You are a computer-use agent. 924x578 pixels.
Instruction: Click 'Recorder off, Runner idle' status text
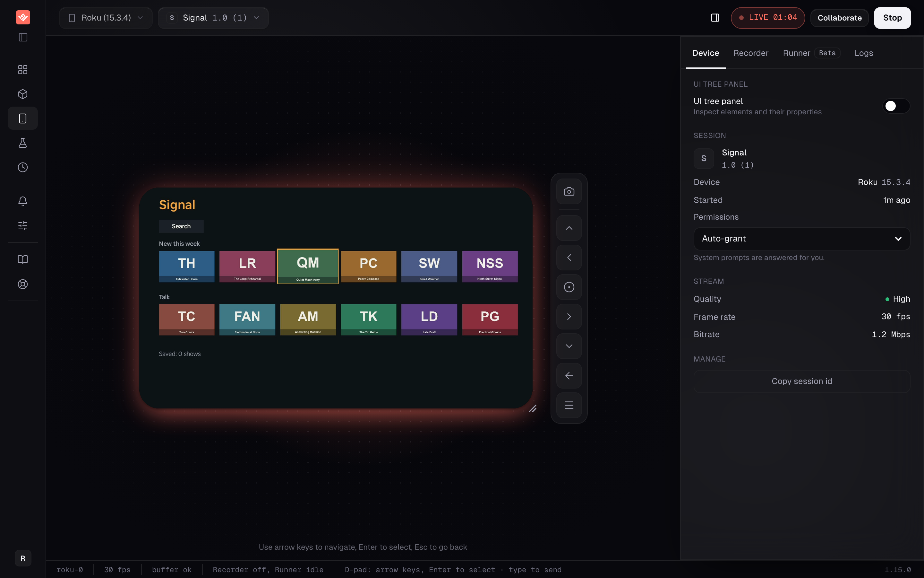click(x=268, y=570)
